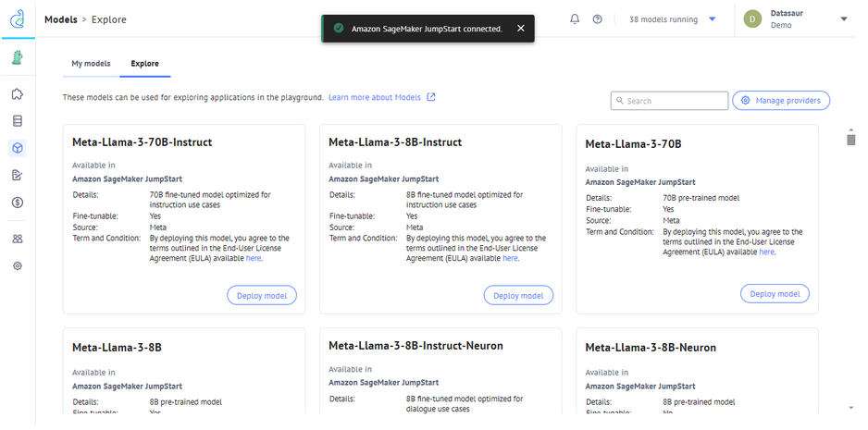Viewport: 868px width, 430px height.
Task: Click '8B fine-tuned model optimized for dialogue' text
Action: [465, 403]
